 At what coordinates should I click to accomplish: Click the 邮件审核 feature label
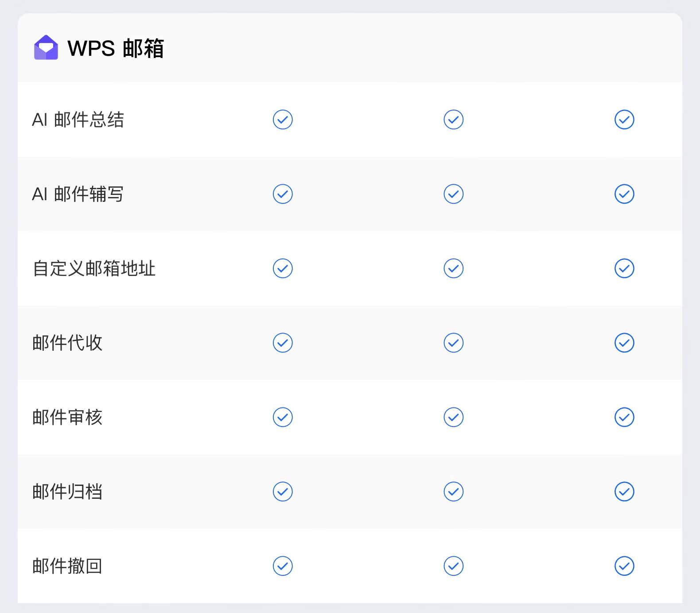point(67,417)
